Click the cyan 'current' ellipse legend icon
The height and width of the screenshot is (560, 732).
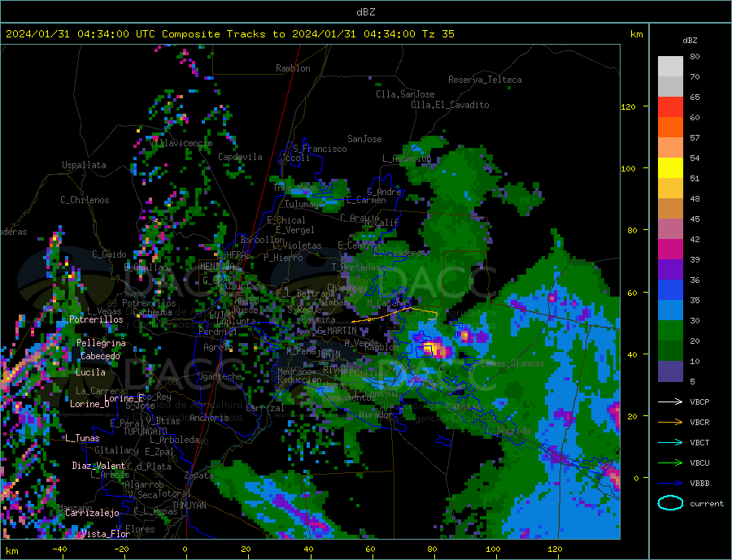670,503
